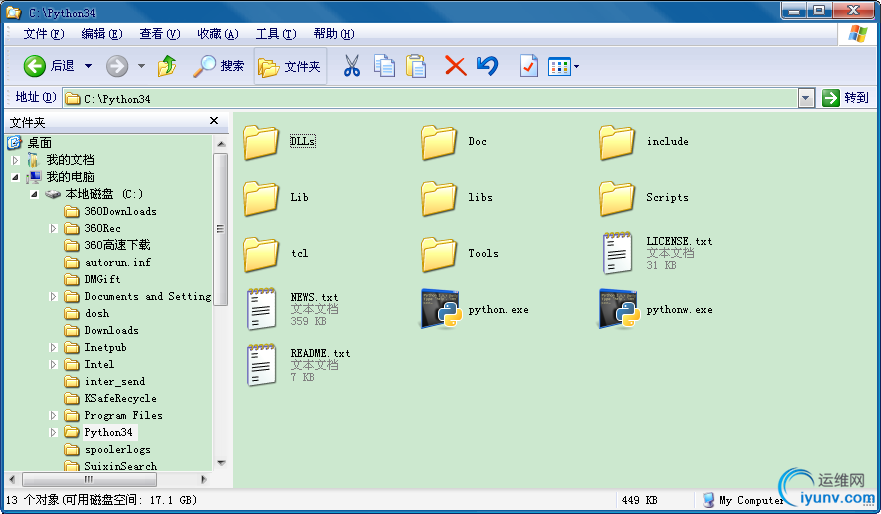Select the include folder

(x=644, y=142)
